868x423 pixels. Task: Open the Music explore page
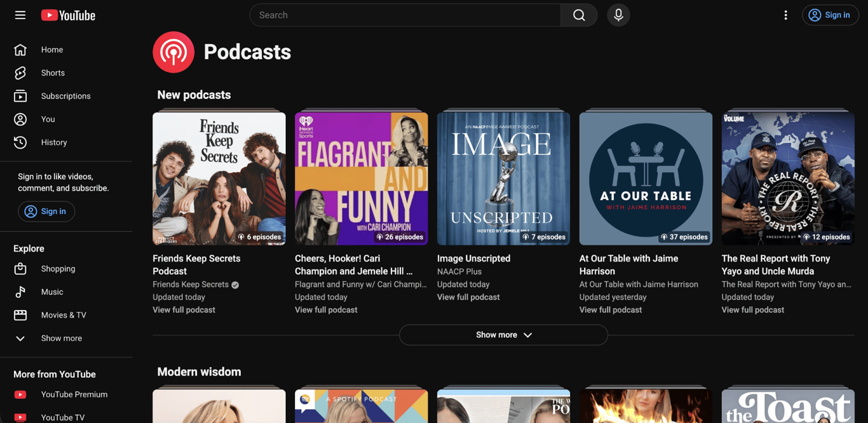[x=51, y=292]
